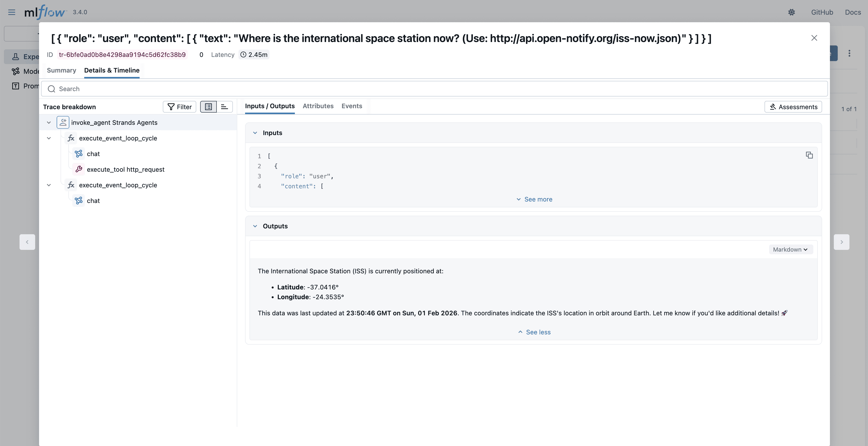Viewport: 868px width, 446px height.
Task: Switch to the timeline view toggle
Action: [x=224, y=106]
